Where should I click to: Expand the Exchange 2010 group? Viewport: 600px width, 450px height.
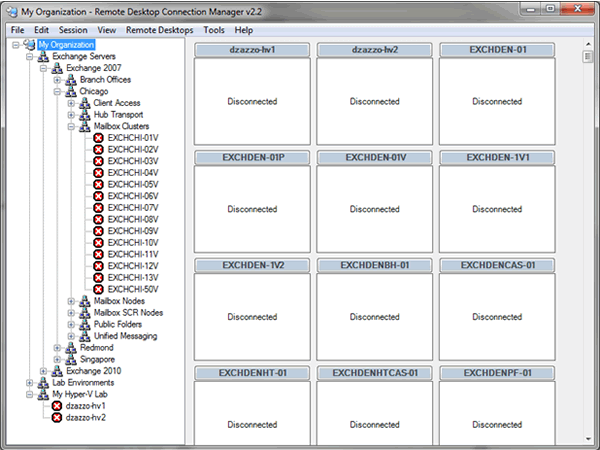tap(44, 371)
